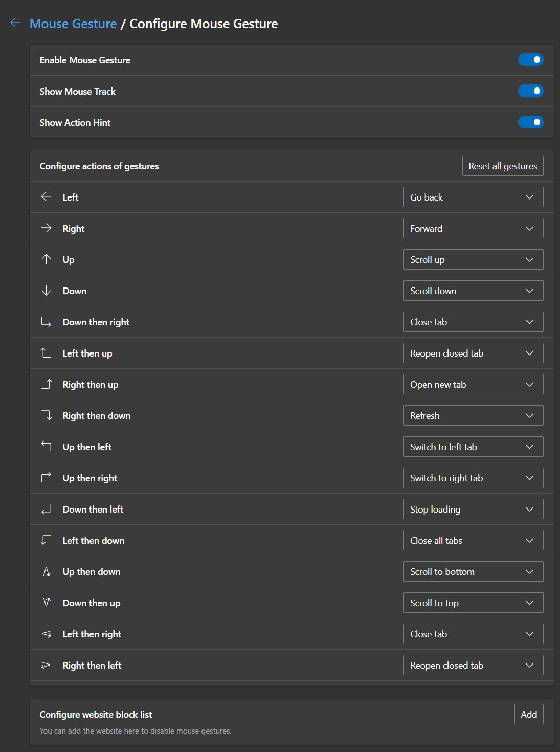This screenshot has width=560, height=752.
Task: Open the Scroll to top dropdown
Action: [473, 603]
